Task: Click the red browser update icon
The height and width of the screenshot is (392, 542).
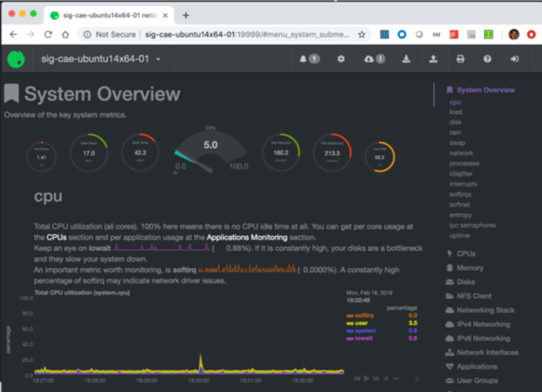Action: (x=532, y=35)
